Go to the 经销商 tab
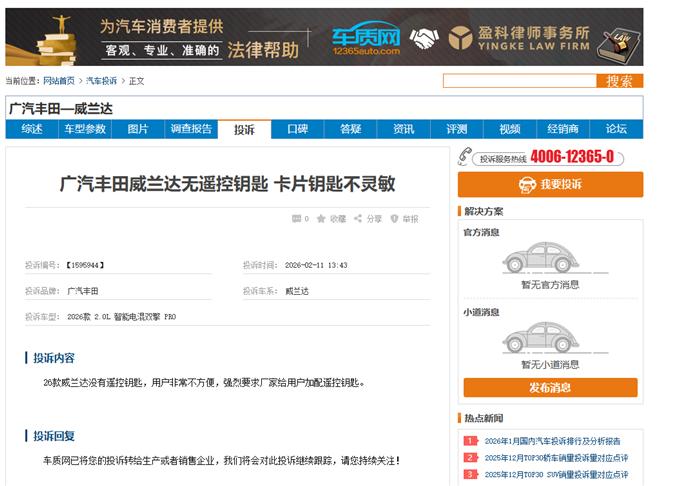The image size is (700, 486). coord(562,129)
